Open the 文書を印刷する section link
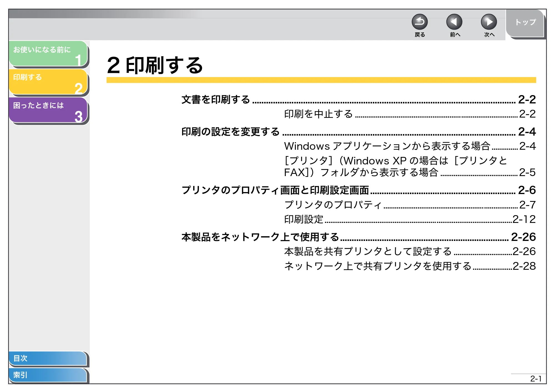This screenshot has height=392, width=555. pos(359,100)
